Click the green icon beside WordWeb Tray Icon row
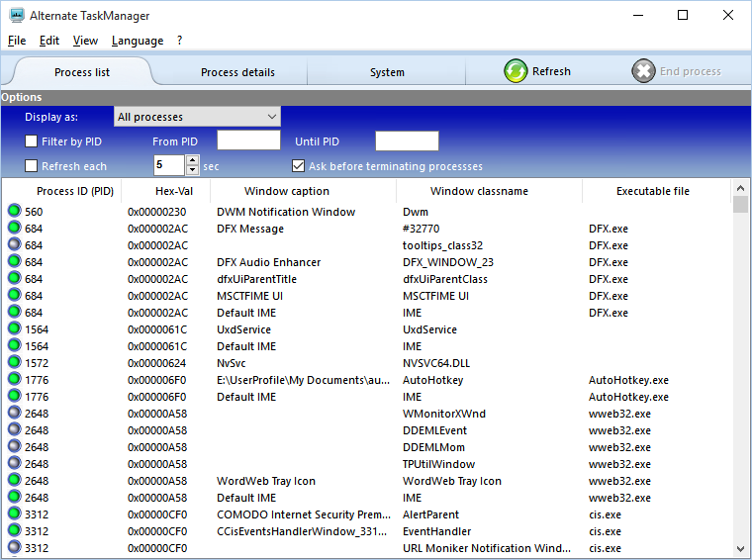Screen dimensions: 752x560 (15, 480)
